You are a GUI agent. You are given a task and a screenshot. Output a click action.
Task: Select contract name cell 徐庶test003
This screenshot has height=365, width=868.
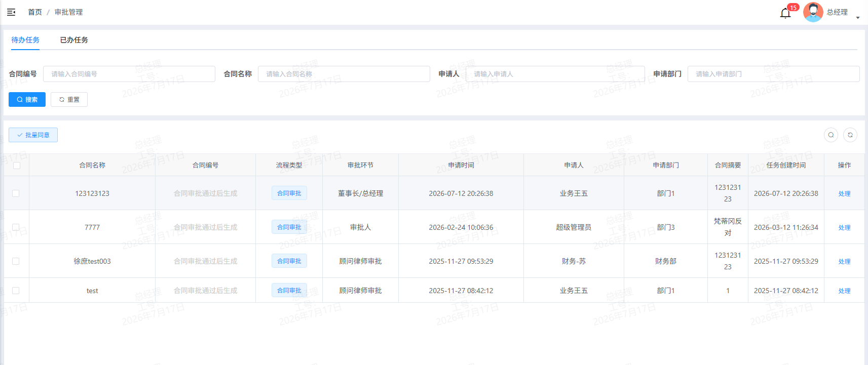tap(92, 261)
